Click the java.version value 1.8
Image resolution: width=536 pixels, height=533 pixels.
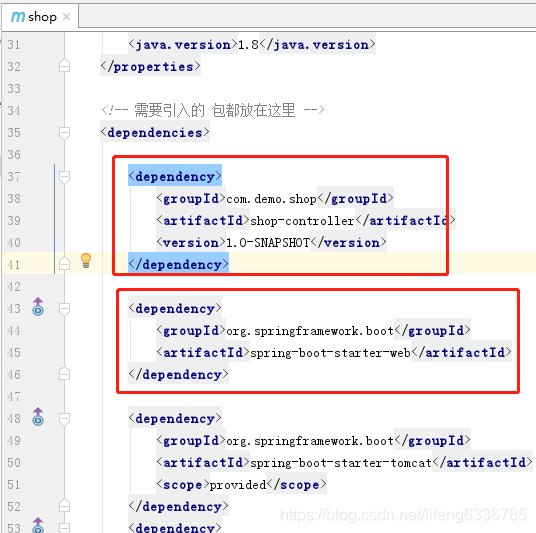click(x=248, y=45)
